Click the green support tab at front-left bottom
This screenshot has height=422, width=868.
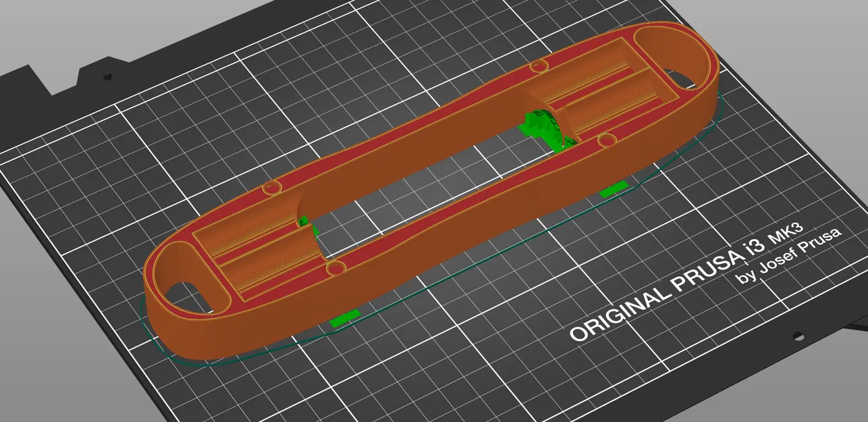tap(344, 318)
